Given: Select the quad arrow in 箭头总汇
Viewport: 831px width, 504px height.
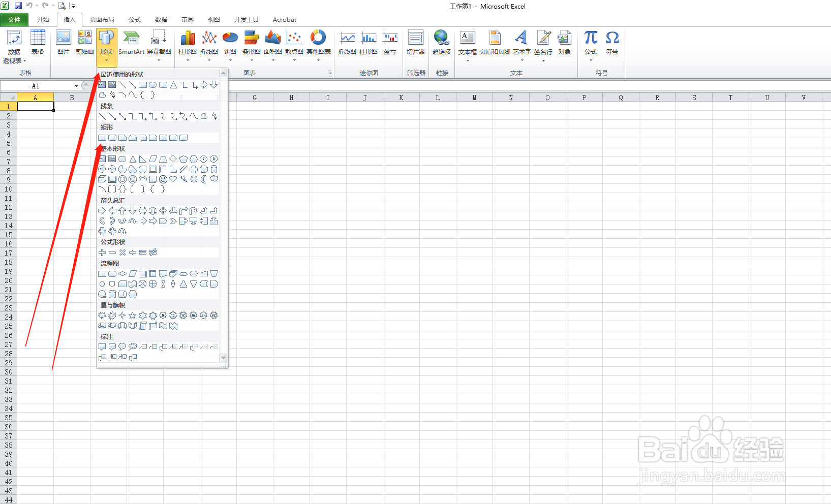Looking at the screenshot, I should pos(163,210).
